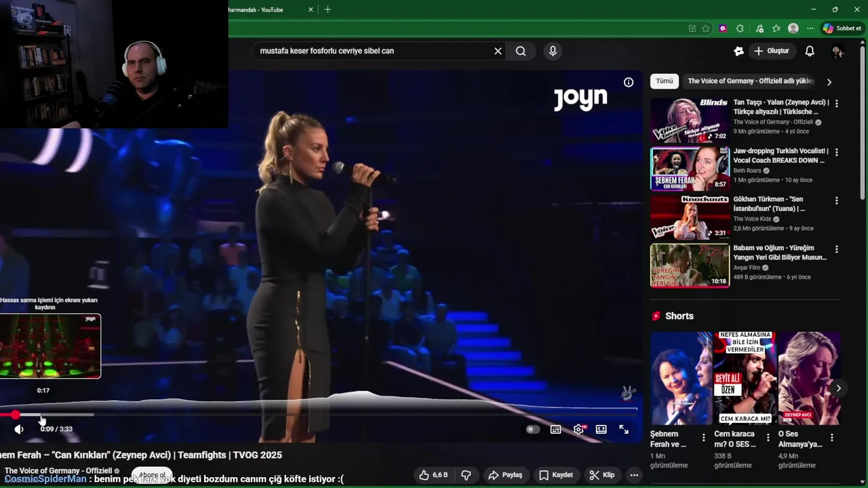
Task: Open Babam ve Oğlum video title
Action: (x=780, y=253)
